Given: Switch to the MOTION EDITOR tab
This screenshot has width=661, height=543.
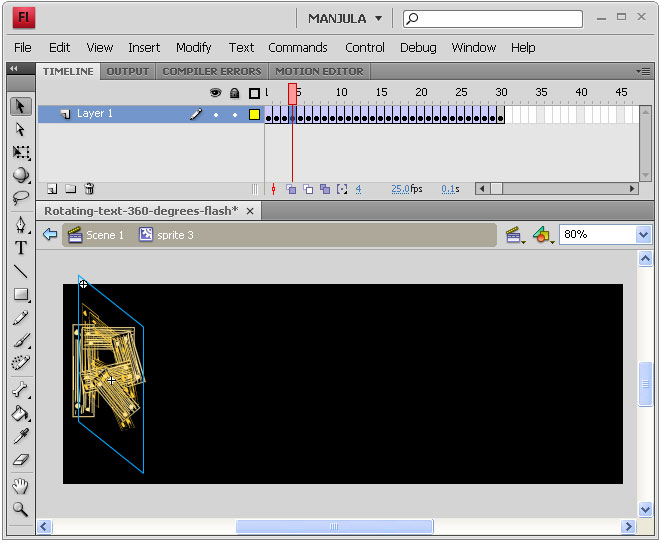Looking at the screenshot, I should tap(319, 71).
